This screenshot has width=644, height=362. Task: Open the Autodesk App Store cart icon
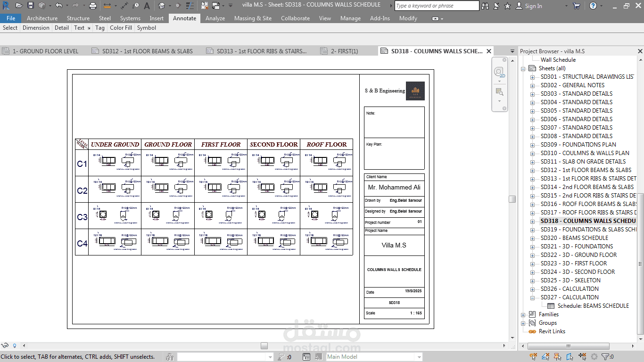[577, 6]
